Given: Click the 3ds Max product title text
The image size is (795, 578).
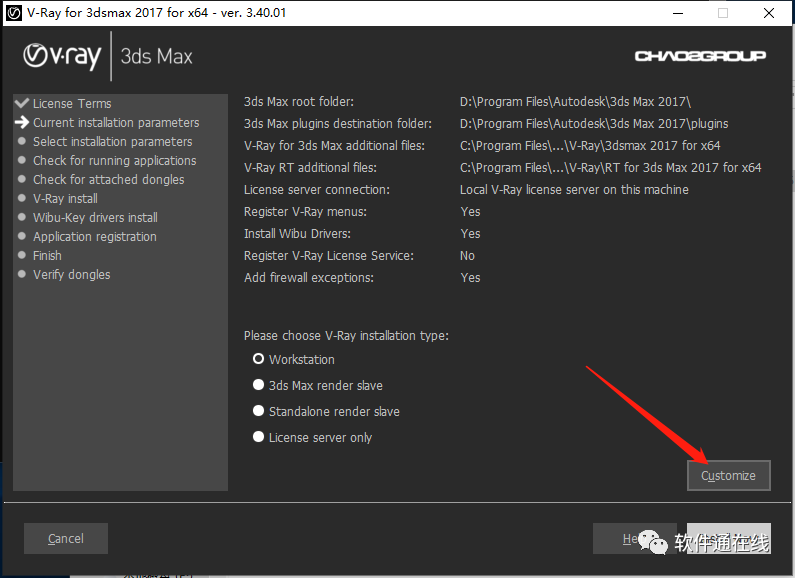Looking at the screenshot, I should (157, 56).
